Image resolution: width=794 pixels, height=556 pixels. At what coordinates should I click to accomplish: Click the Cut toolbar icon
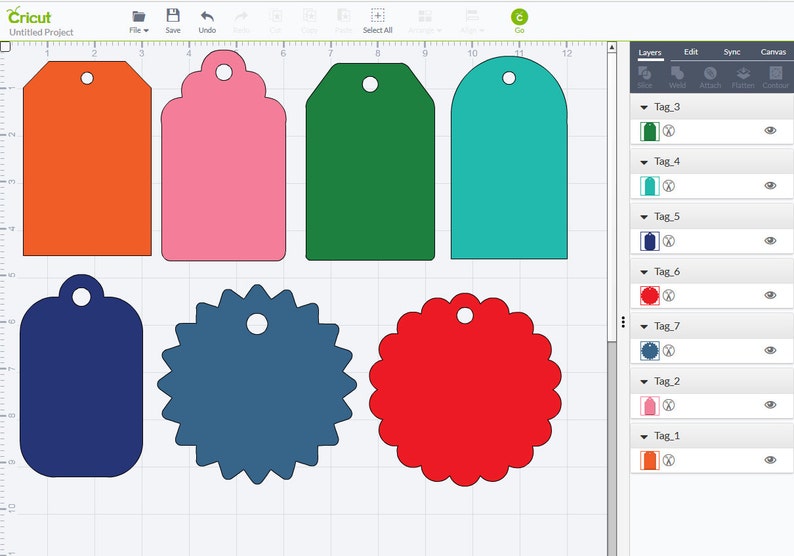tap(275, 16)
